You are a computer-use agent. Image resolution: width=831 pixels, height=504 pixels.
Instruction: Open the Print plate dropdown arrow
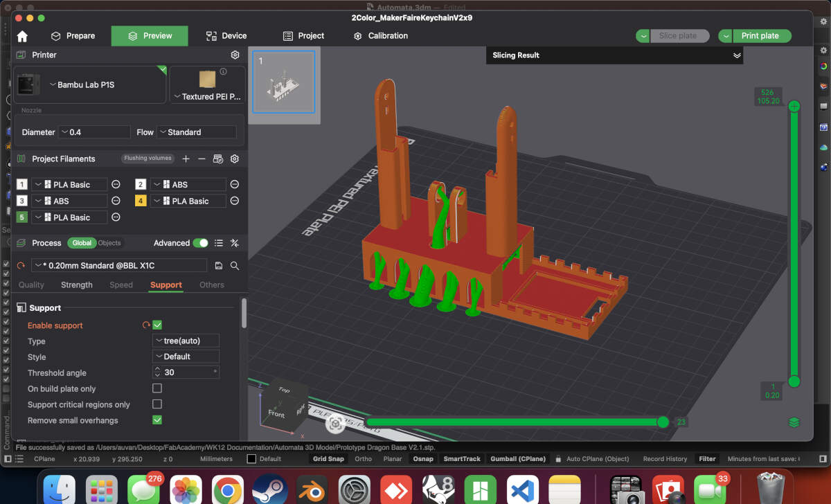tap(726, 36)
